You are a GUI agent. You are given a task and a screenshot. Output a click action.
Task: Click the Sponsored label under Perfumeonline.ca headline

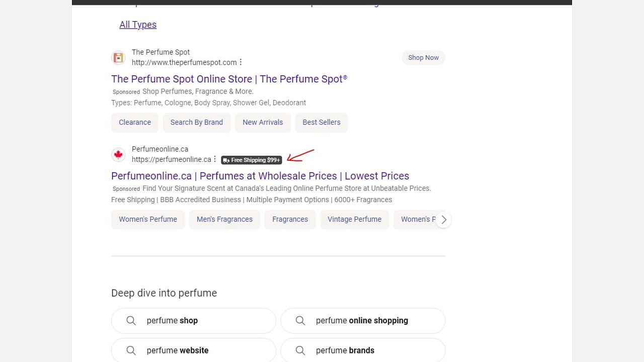click(126, 189)
